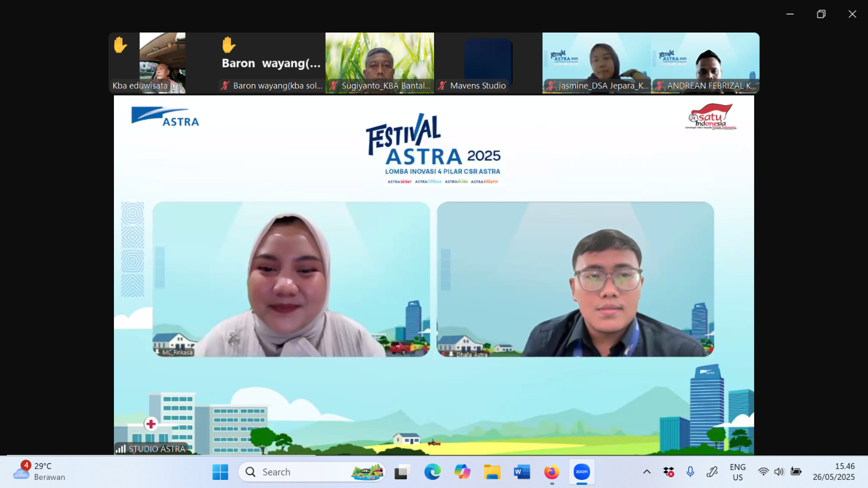Screen dimensions: 868x488
Task: Select Baron wayang participant tile
Action: (271, 63)
